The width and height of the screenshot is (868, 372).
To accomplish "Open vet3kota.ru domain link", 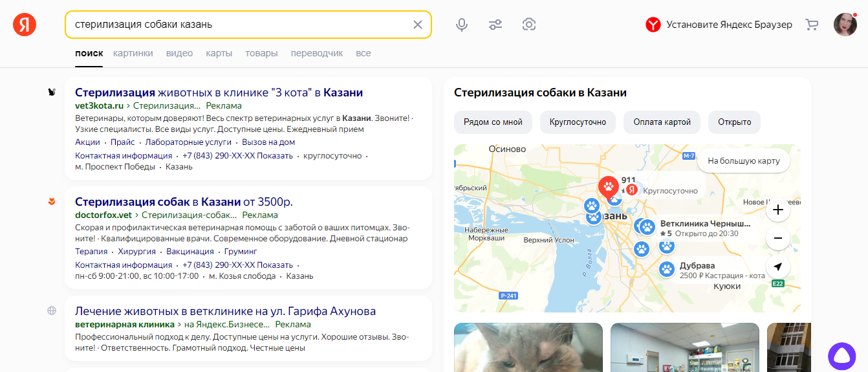I will pos(99,105).
